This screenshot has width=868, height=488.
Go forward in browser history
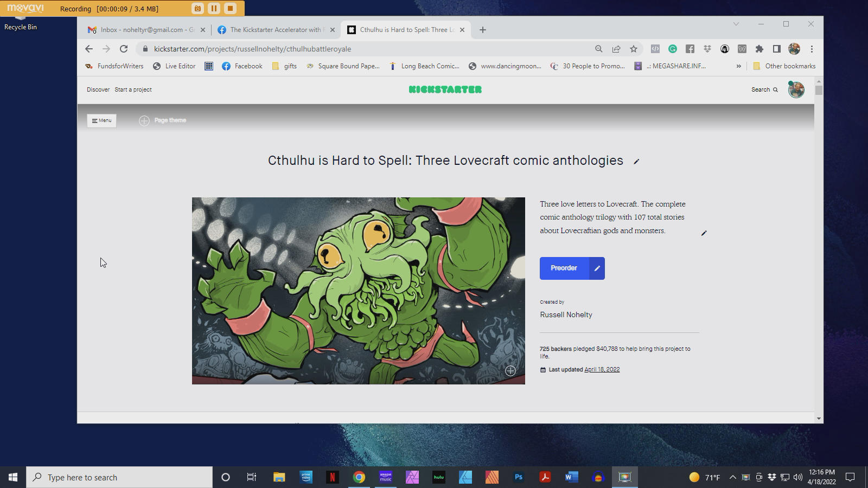[x=106, y=49]
